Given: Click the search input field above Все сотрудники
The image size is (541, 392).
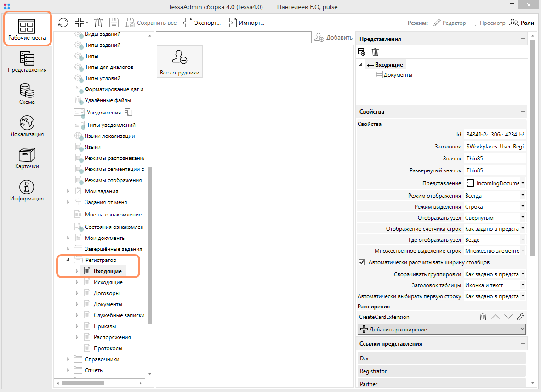Looking at the screenshot, I should tap(233, 37).
